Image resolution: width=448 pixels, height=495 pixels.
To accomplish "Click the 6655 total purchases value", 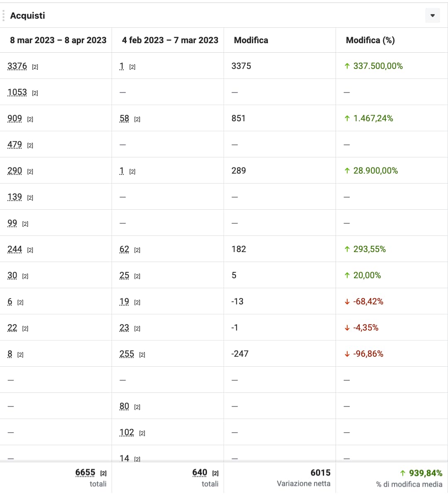I will click(85, 473).
